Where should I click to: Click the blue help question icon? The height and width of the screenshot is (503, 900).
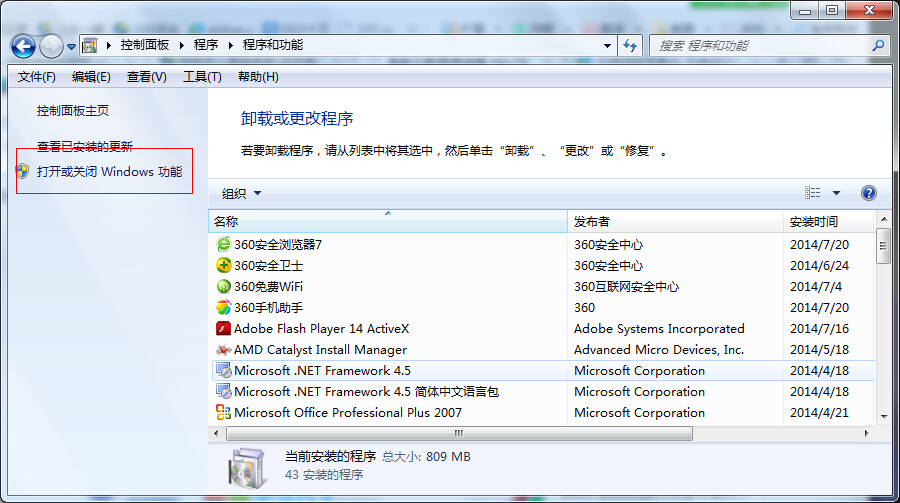tap(868, 193)
